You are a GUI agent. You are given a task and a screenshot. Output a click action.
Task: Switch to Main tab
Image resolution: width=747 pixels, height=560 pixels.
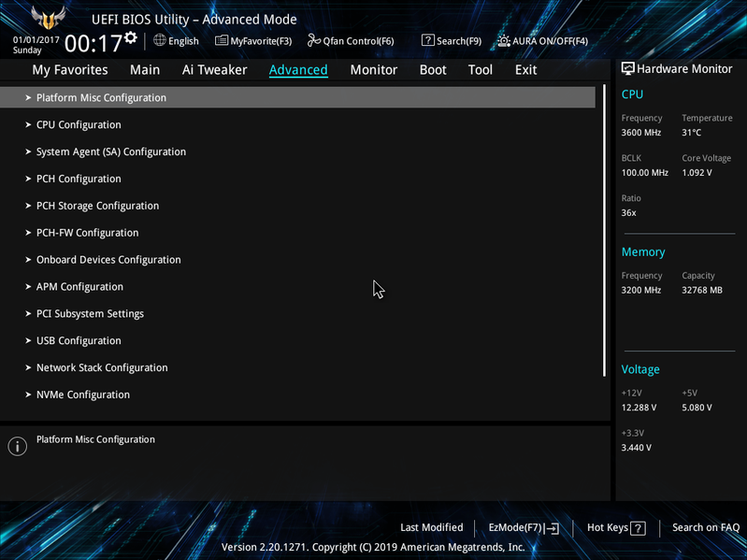pyautogui.click(x=145, y=70)
